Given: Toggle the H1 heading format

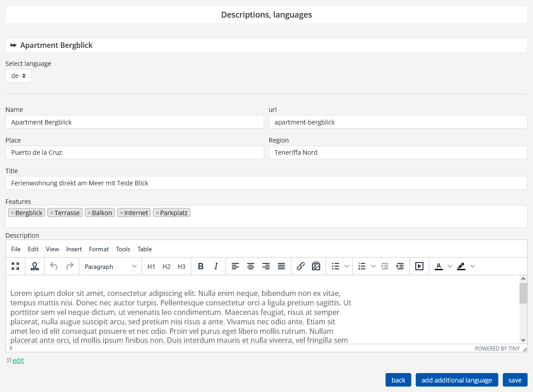Looking at the screenshot, I should (151, 267).
